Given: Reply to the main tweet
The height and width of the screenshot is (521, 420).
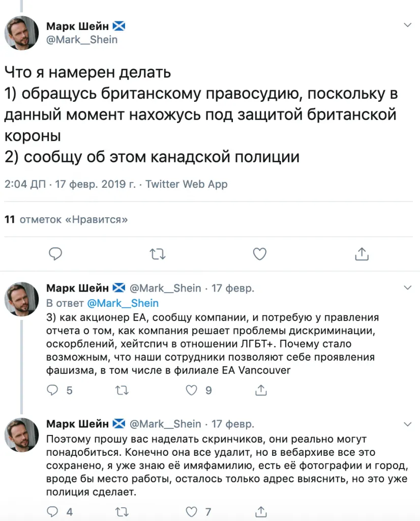Looking at the screenshot, I should (x=55, y=253).
